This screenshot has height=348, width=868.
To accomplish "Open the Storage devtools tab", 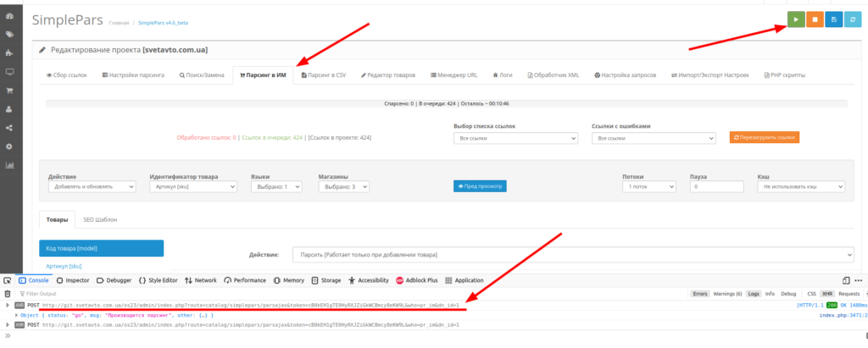I will tap(326, 280).
